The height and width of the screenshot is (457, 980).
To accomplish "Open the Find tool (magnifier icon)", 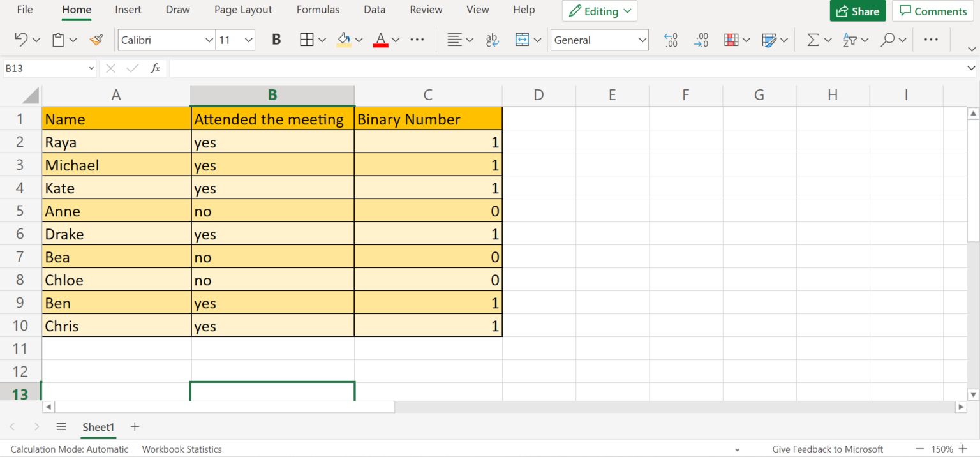I will [x=887, y=40].
